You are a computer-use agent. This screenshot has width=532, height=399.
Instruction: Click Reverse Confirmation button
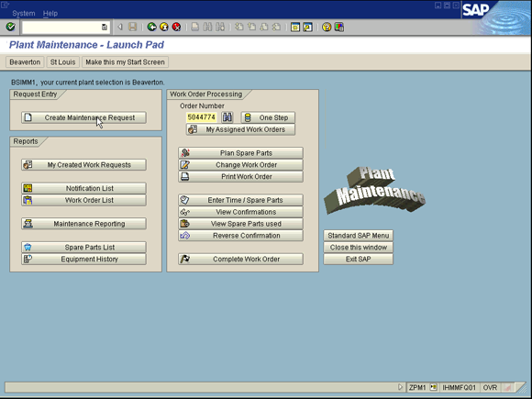(240, 236)
